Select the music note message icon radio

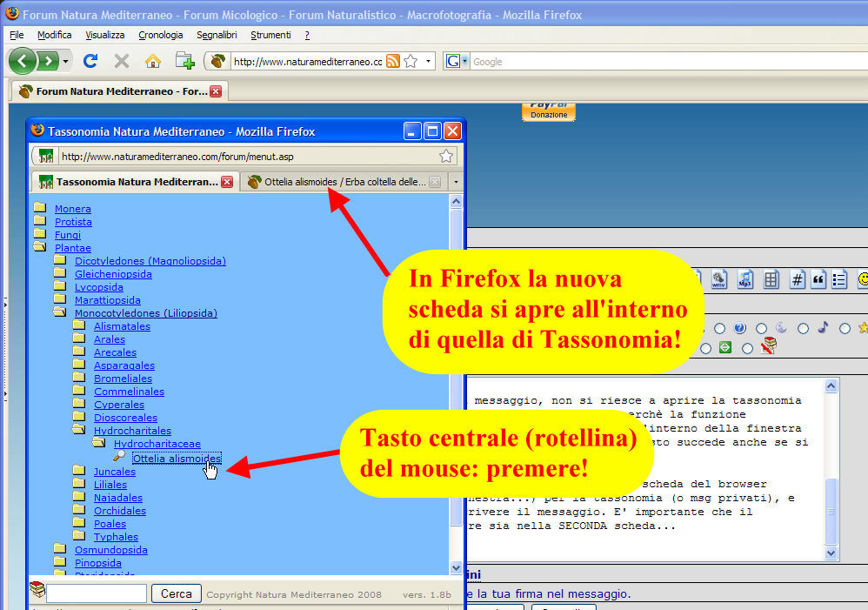[804, 329]
